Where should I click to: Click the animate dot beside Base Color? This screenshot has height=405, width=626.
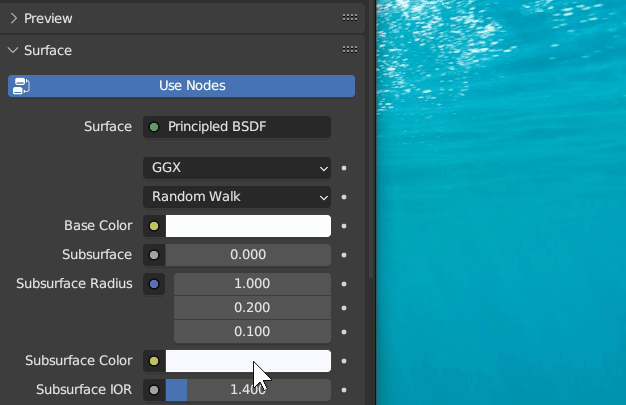pyautogui.click(x=344, y=226)
